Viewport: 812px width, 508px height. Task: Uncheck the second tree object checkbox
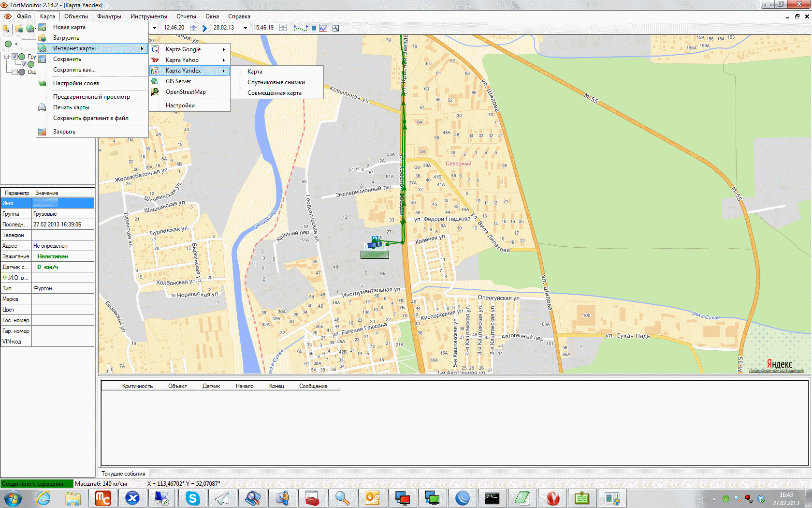[x=24, y=64]
